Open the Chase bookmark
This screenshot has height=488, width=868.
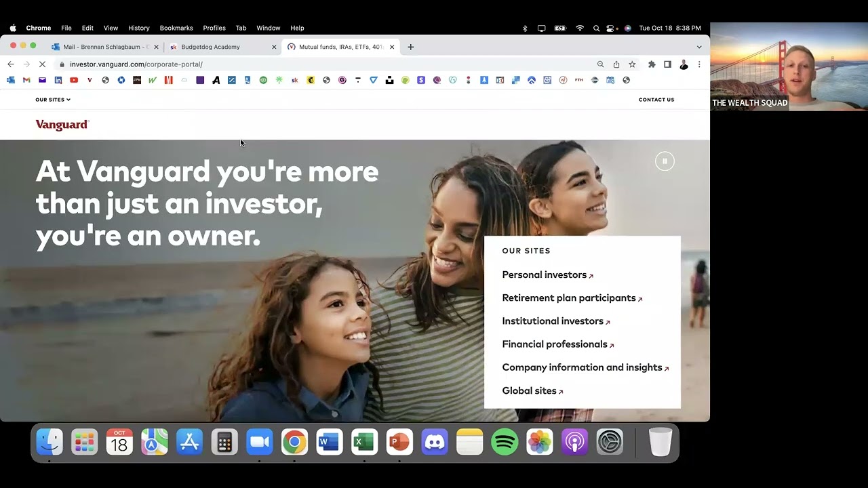121,80
